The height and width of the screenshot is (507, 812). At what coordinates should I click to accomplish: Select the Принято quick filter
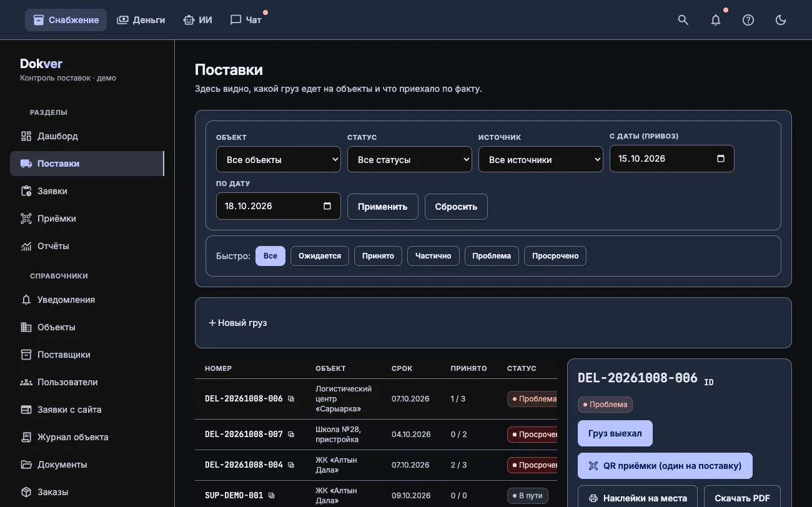(x=378, y=256)
